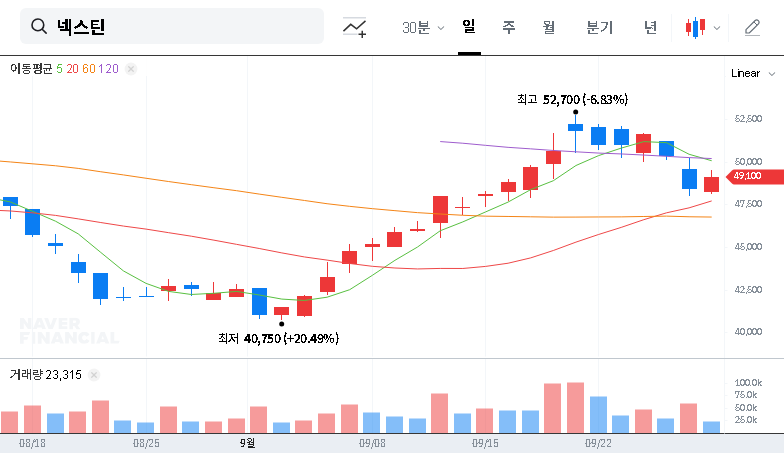Select the 120-day moving average value

(x=108, y=69)
